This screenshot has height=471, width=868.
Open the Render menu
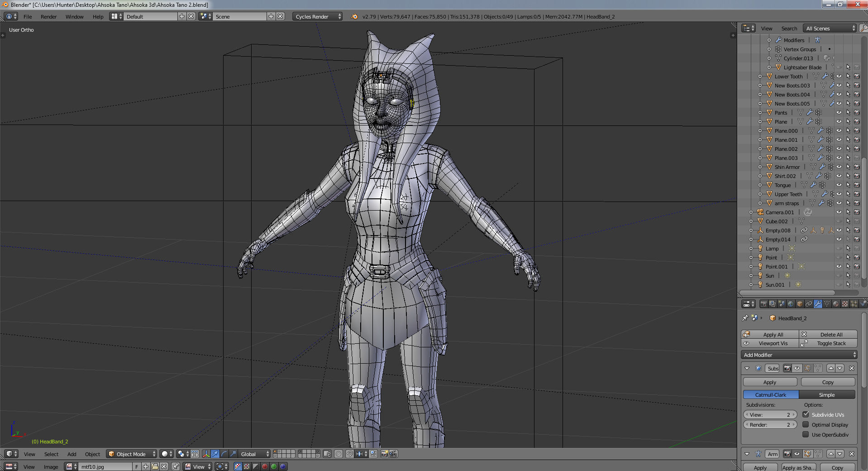click(48, 16)
